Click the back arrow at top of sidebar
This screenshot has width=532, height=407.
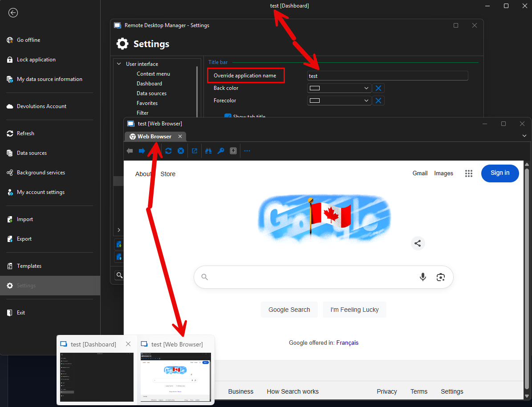pos(13,13)
